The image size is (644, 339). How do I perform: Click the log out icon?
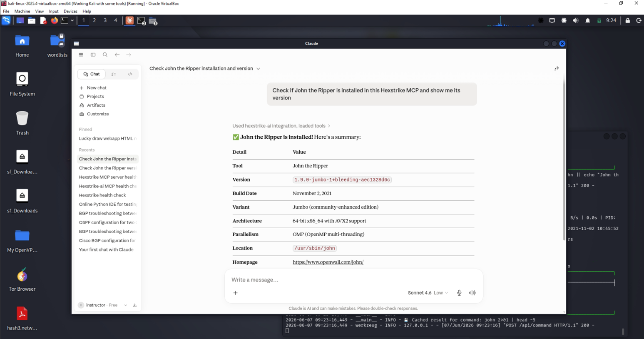coord(639,20)
